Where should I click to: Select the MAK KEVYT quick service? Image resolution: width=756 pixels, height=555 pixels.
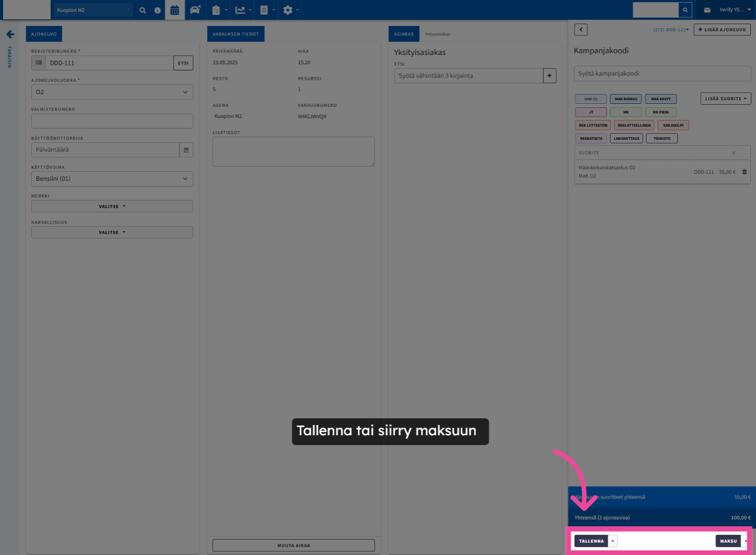tap(661, 99)
